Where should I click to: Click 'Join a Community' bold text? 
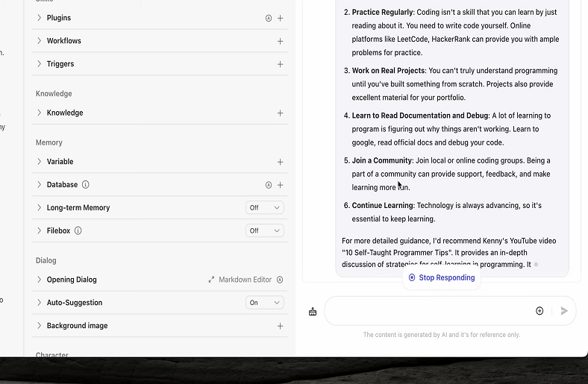[382, 161]
